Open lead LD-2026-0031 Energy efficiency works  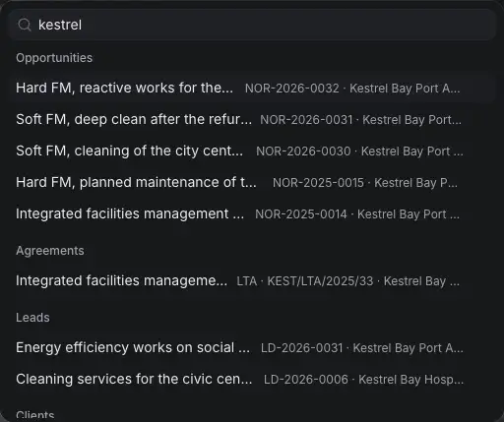pyautogui.click(x=252, y=347)
